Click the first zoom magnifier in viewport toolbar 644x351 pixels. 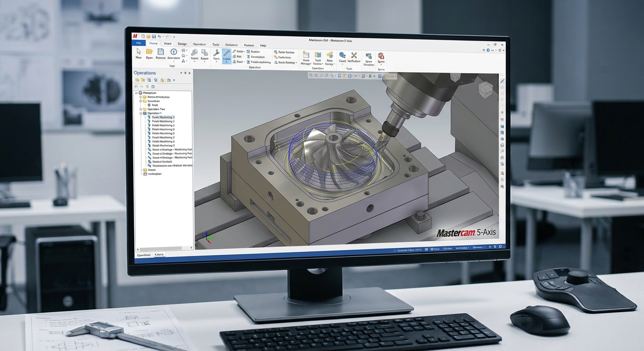tap(311, 75)
